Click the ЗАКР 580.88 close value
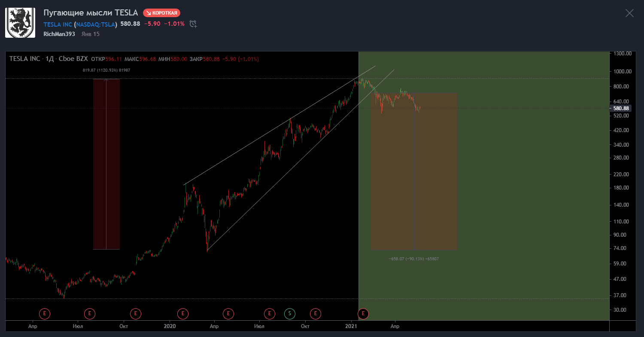Viewport: 644px width, 337px height. [205, 59]
